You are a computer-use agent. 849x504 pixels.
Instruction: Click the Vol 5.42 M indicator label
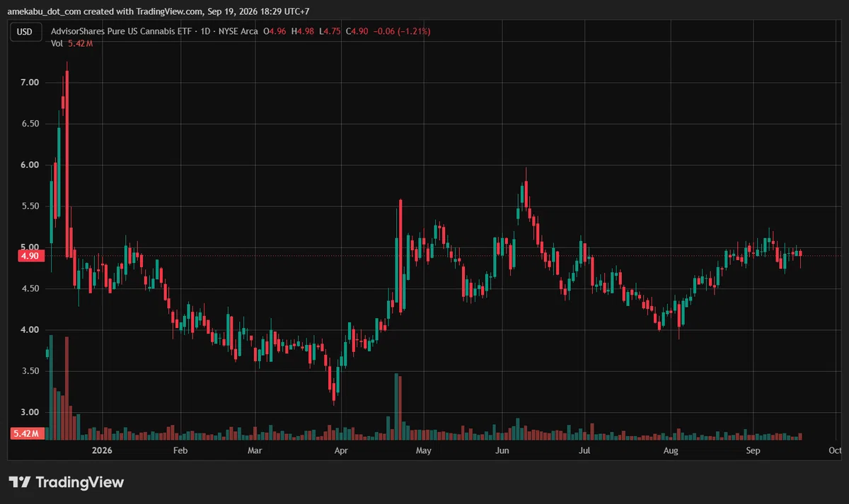click(x=72, y=44)
